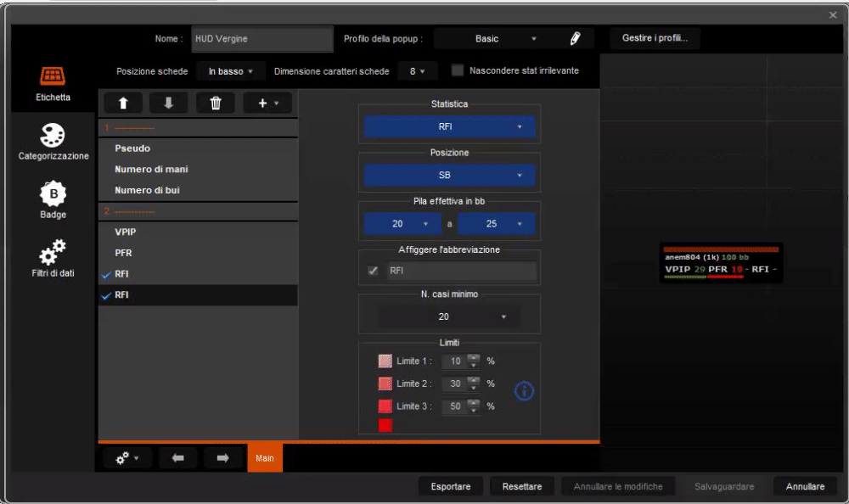Image resolution: width=849 pixels, height=504 pixels.
Task: Move tab left with arrow button
Action: pos(177,458)
